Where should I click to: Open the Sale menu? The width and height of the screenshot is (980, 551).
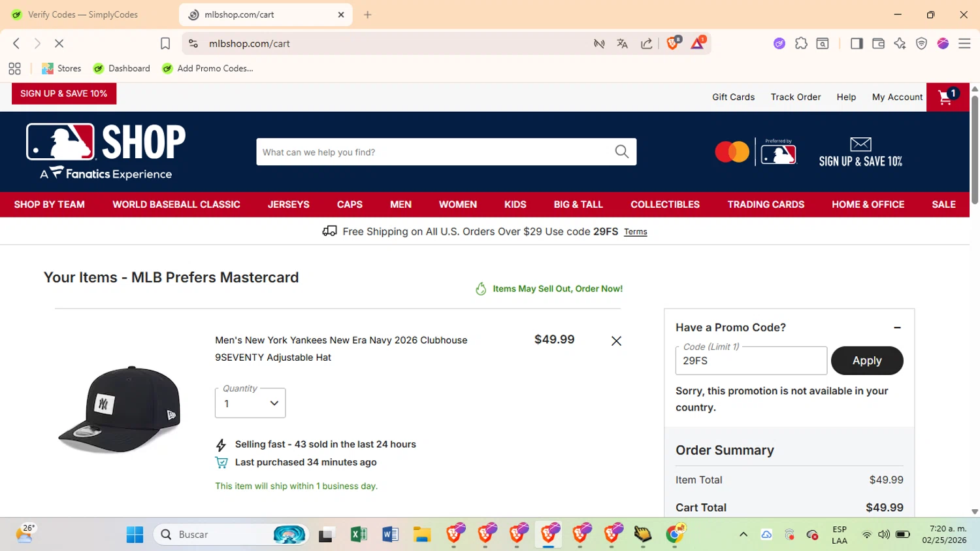point(943,205)
